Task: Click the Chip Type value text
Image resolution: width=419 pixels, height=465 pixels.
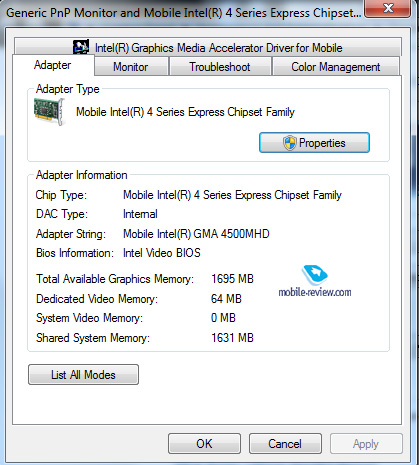Action: coord(232,195)
